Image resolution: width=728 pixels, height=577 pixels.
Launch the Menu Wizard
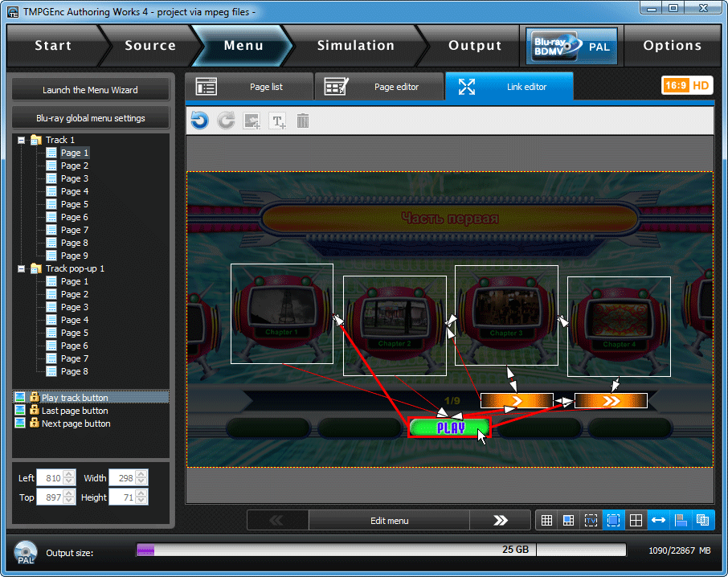(91, 89)
